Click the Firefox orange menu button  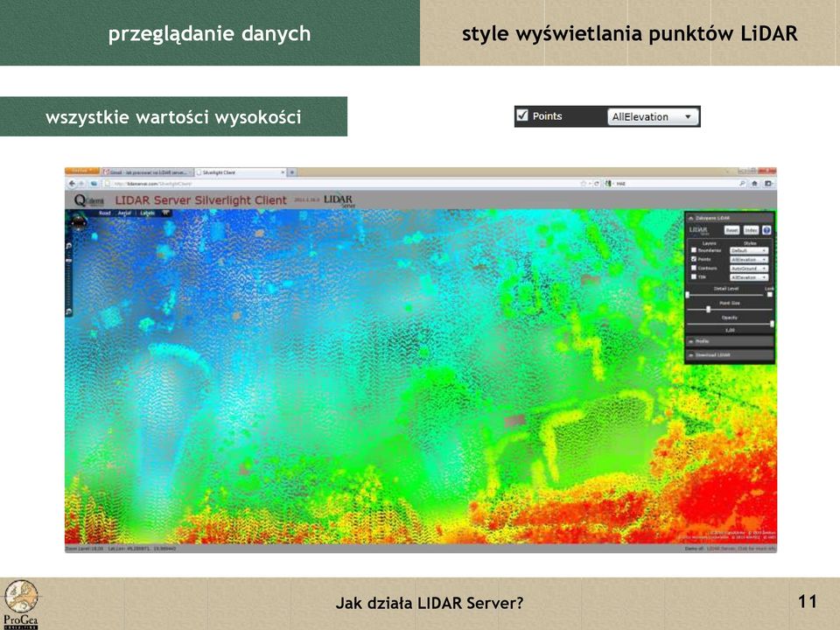coord(82,171)
